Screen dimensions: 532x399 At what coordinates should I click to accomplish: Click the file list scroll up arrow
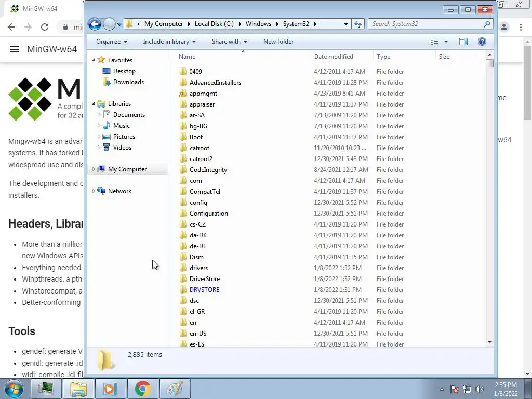coord(489,54)
